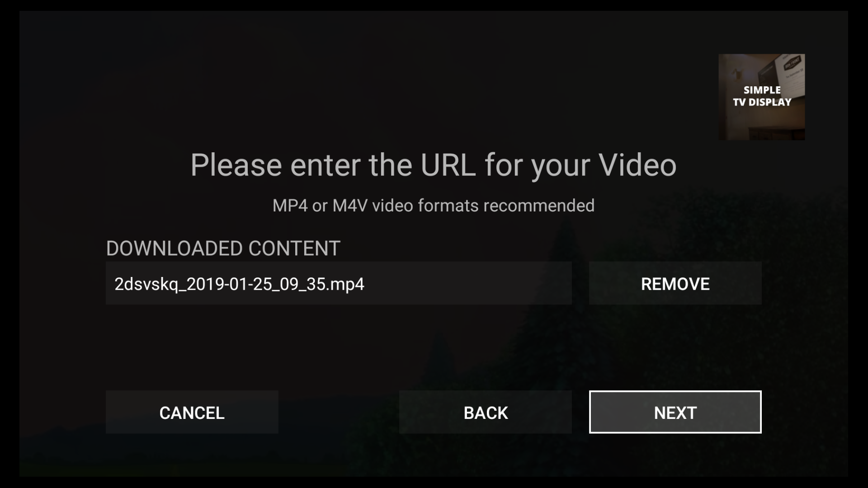Remove the downloaded mp4 video
This screenshot has width=868, height=488.
coord(675,283)
